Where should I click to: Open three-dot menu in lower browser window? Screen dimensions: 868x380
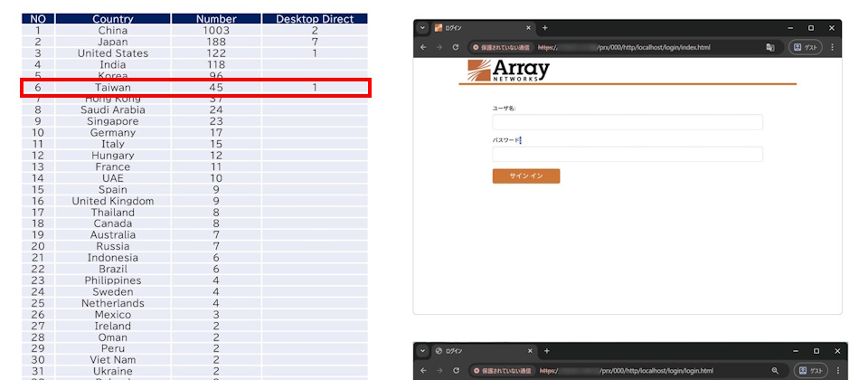pos(837,370)
